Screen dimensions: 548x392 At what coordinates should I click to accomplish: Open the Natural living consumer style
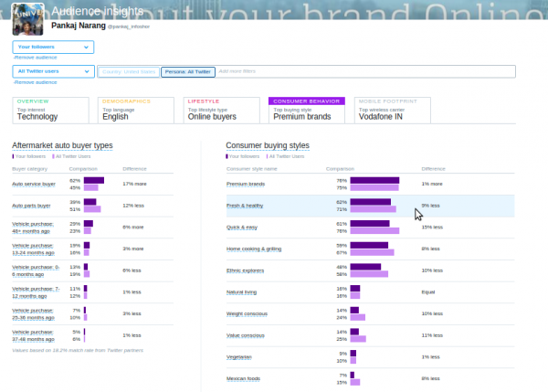pos(241,292)
